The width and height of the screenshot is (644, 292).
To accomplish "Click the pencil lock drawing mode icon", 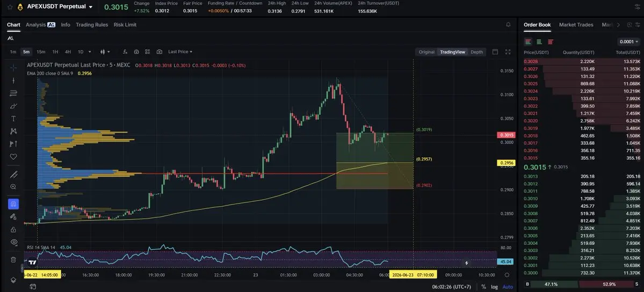I will point(13,216).
